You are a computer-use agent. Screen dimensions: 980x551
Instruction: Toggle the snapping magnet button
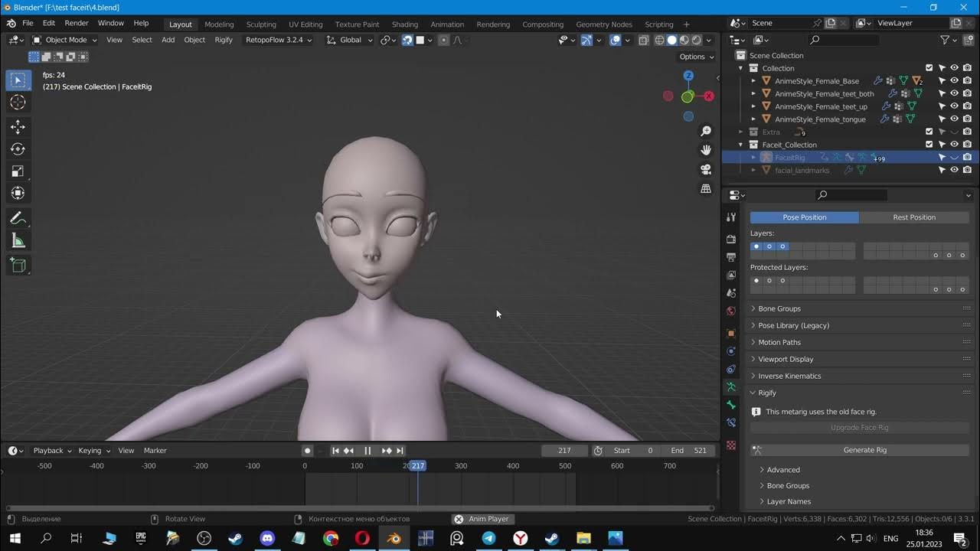pyautogui.click(x=408, y=40)
